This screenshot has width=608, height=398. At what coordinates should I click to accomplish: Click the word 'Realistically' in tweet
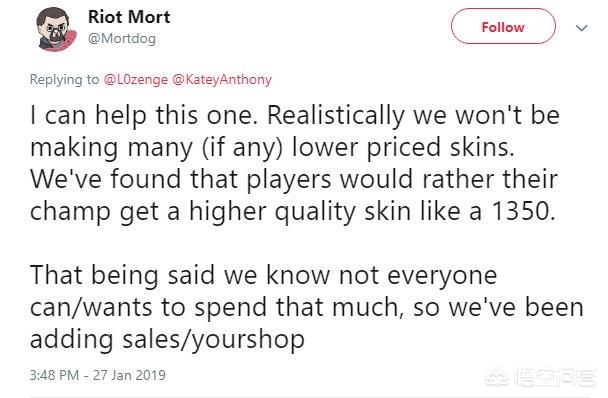(x=336, y=116)
